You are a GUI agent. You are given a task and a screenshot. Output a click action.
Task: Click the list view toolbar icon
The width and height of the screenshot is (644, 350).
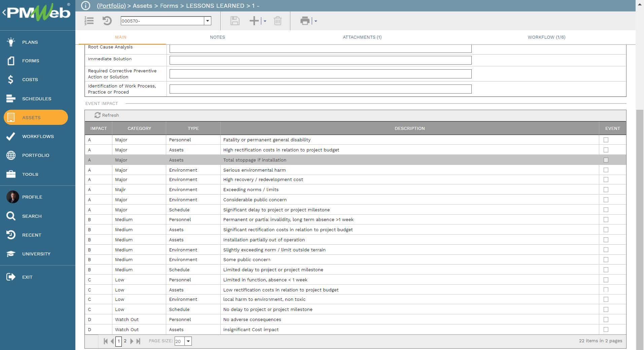tap(89, 21)
